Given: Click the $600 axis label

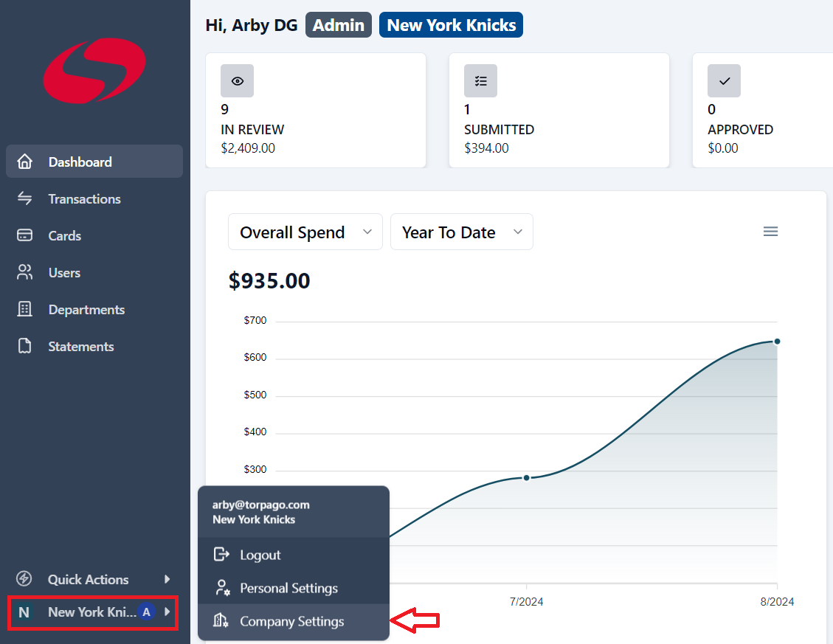Looking at the screenshot, I should coord(255,358).
